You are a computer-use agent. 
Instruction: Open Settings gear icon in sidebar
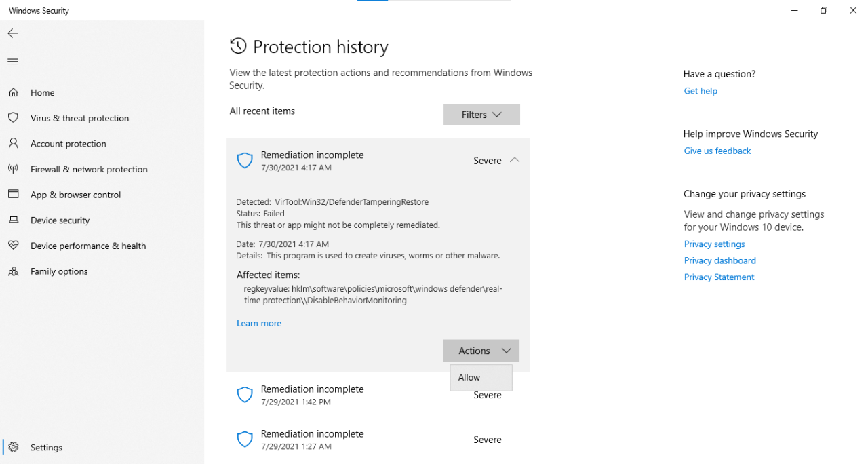point(14,448)
